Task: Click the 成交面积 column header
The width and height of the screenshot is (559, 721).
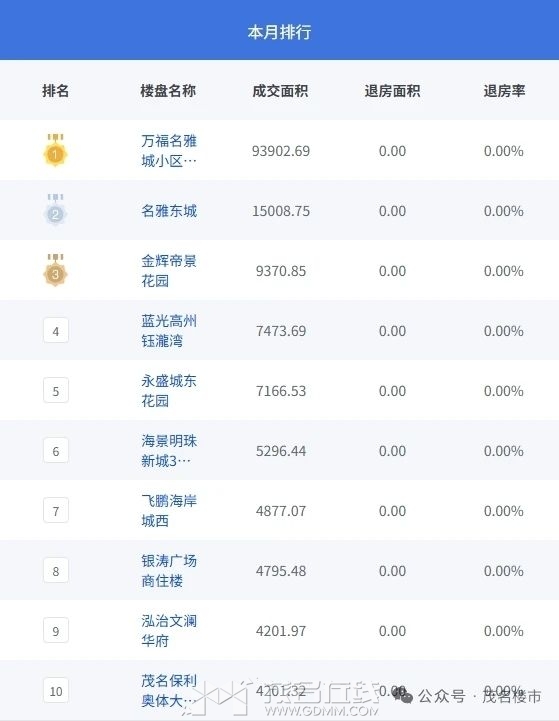Action: (280, 91)
